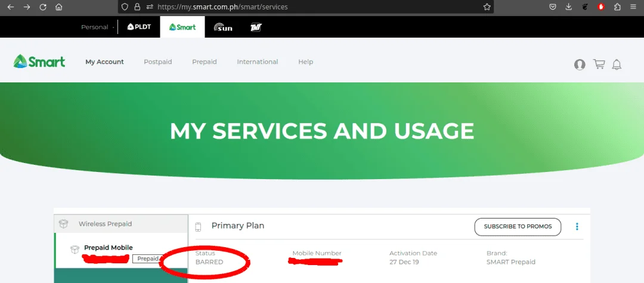Click the shield tracking protection icon
Screen dimensions: 644x283
pyautogui.click(x=125, y=7)
